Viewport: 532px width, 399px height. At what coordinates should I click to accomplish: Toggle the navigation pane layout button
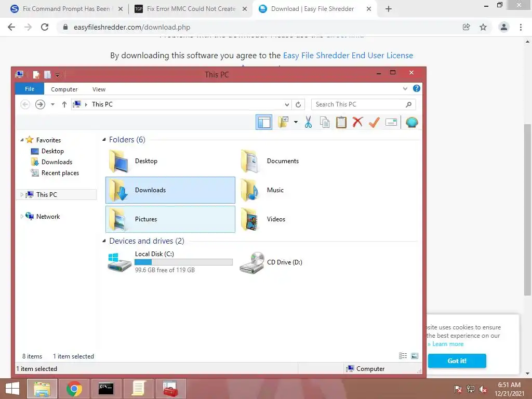[263, 122]
